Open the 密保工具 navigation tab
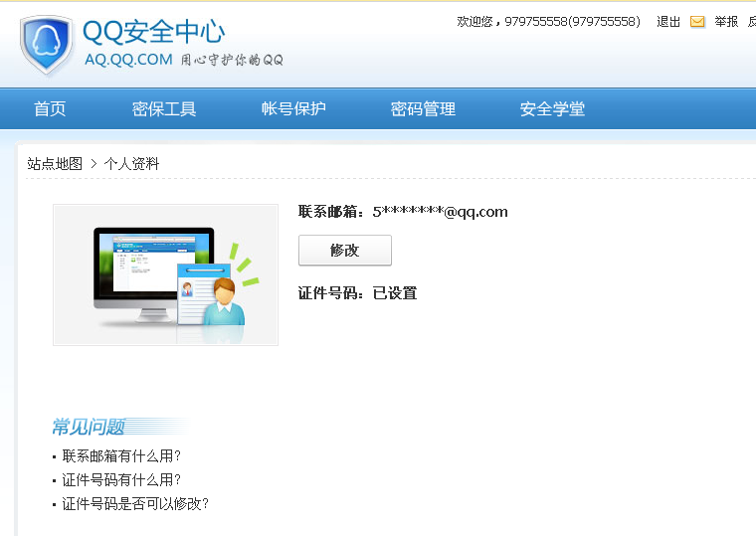The width and height of the screenshot is (756, 536). tap(164, 109)
